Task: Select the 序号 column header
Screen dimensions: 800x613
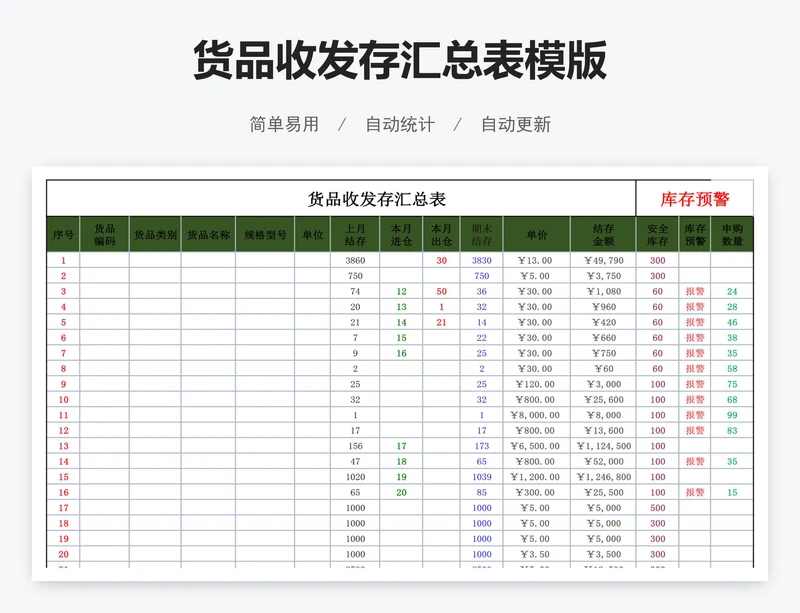Action: [x=63, y=234]
